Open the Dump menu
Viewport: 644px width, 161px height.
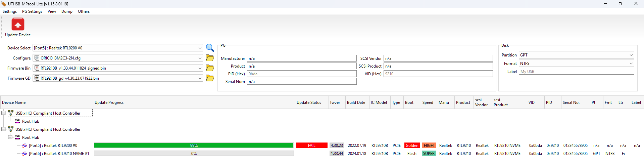pyautogui.click(x=67, y=11)
